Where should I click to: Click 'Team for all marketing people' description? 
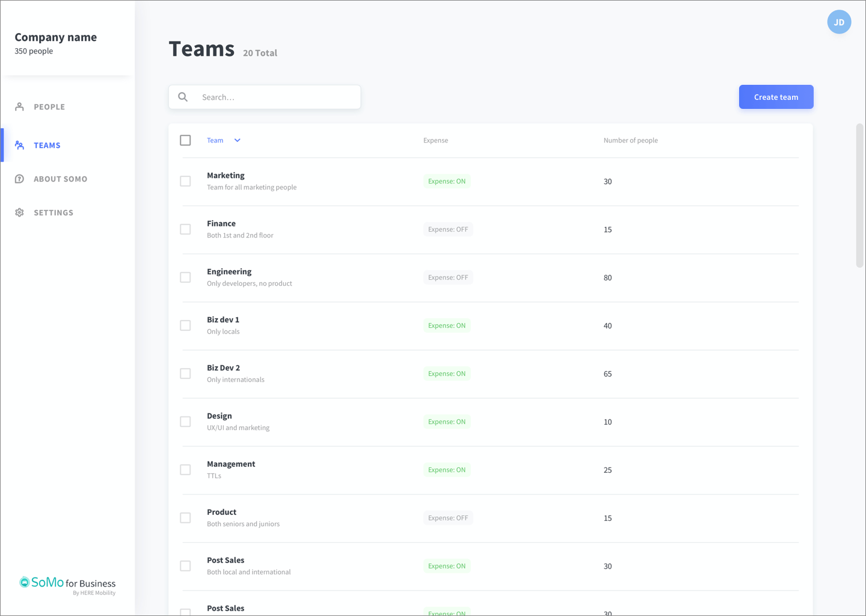(251, 187)
